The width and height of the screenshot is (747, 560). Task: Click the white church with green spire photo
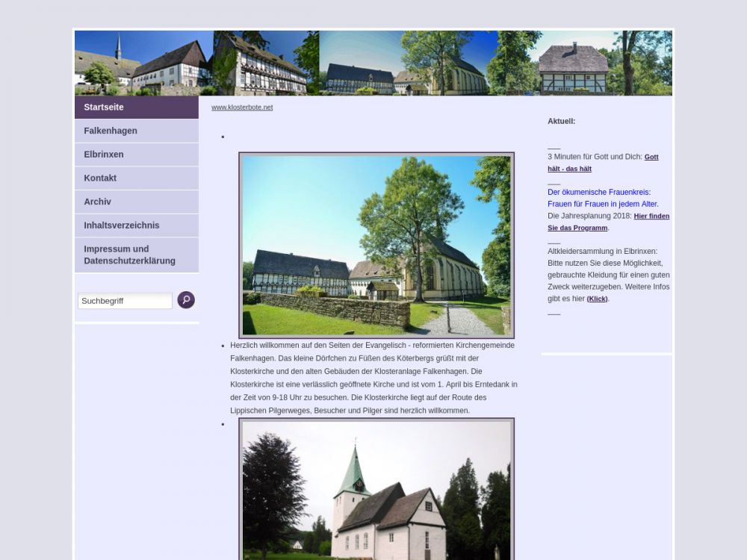tap(376, 491)
